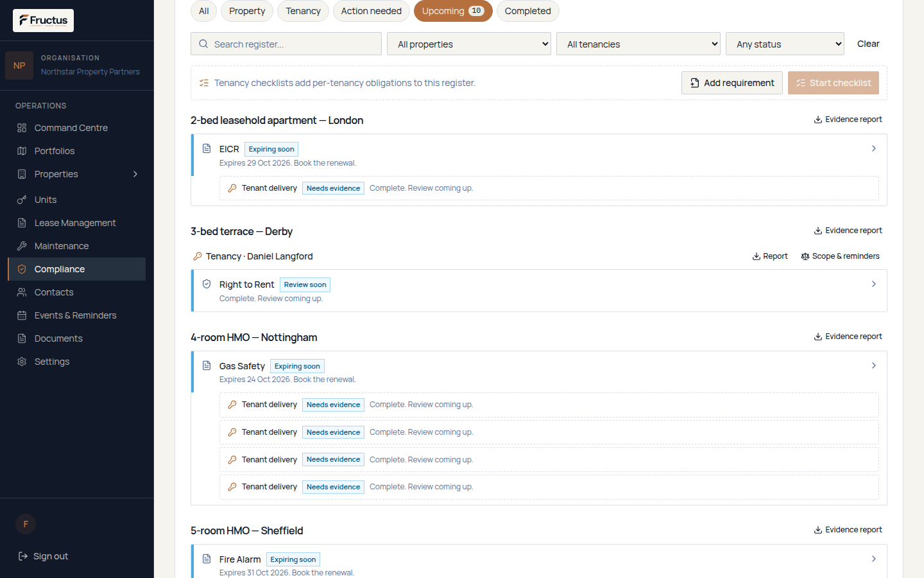The height and width of the screenshot is (578, 924).
Task: Expand the Right to Rent row chevron
Action: click(x=874, y=284)
